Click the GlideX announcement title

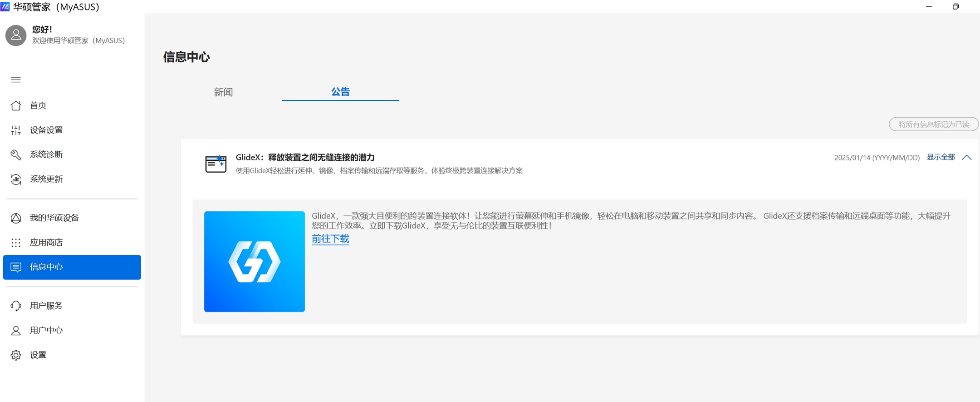[305, 157]
